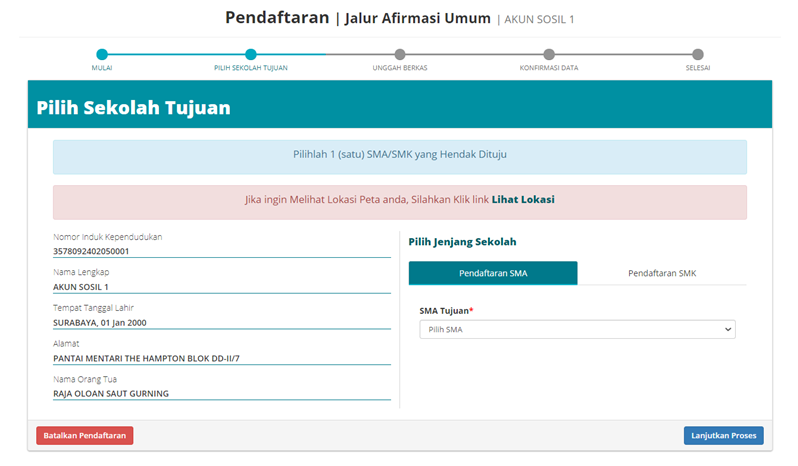This screenshot has width=798, height=466.
Task: Click the MULAI step label
Action: (x=102, y=68)
